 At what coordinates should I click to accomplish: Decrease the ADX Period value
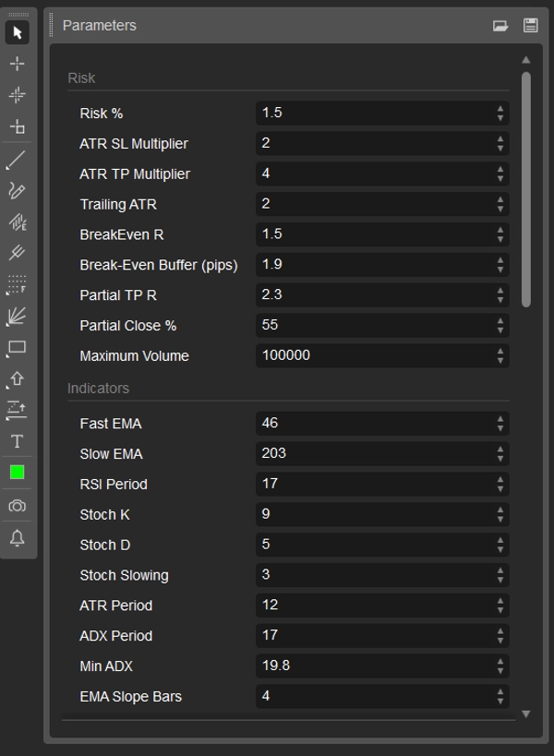500,641
